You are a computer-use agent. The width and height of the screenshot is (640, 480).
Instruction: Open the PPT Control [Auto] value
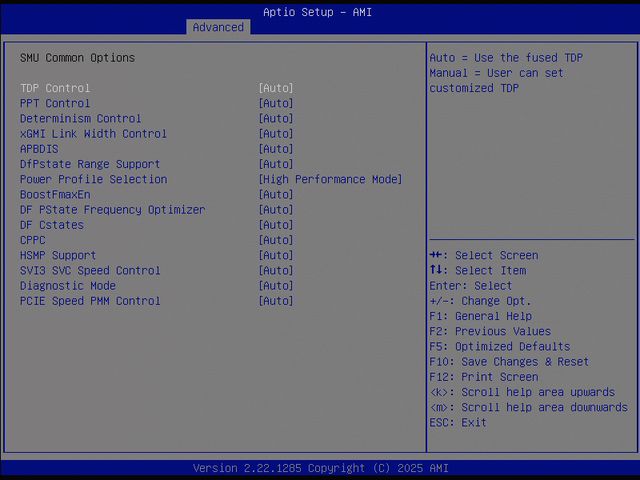point(276,103)
